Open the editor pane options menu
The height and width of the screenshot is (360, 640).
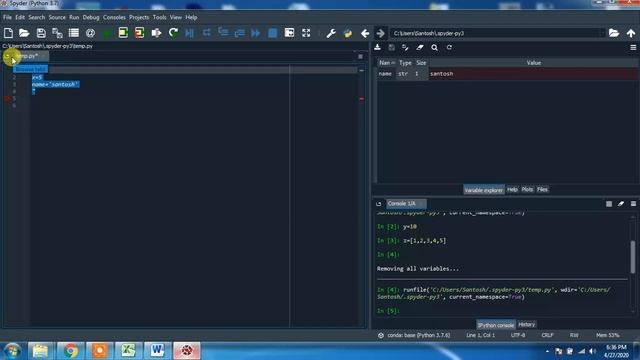[360, 56]
